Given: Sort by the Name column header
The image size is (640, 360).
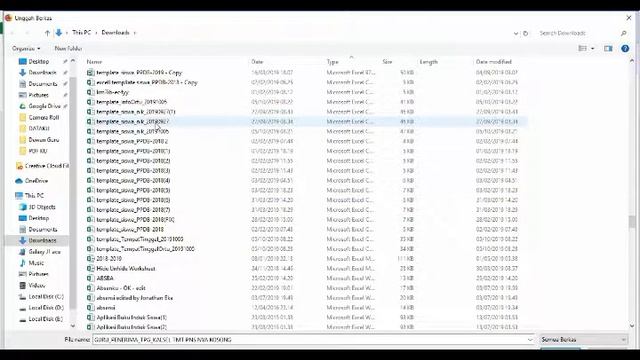Looking at the screenshot, I should click(94, 62).
